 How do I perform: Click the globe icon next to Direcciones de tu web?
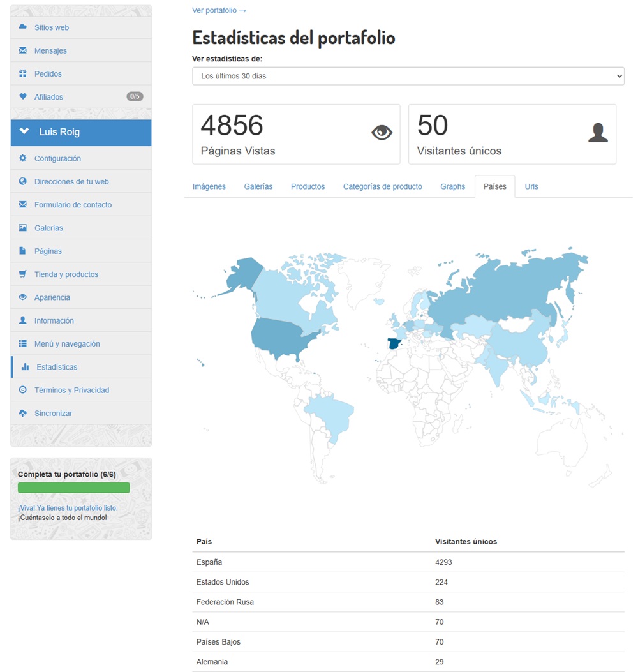23,181
